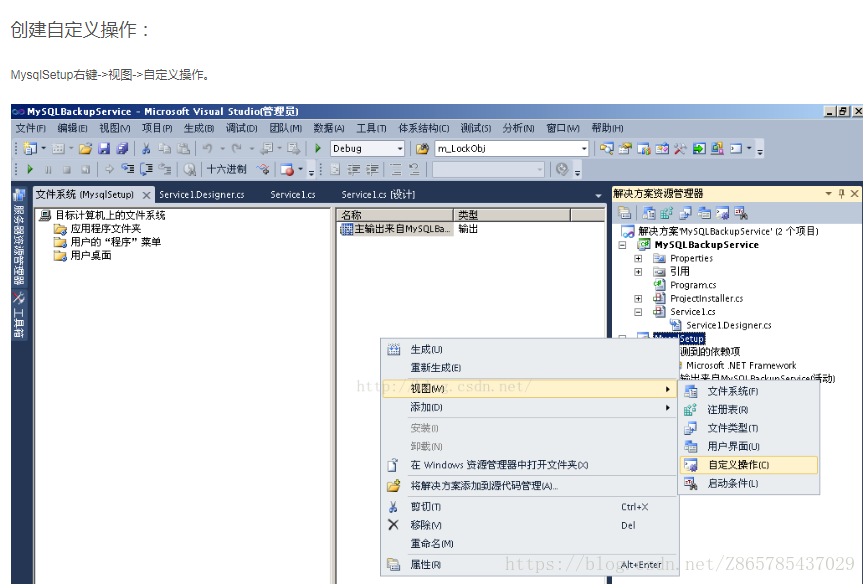Open Launch Conditions Editor icon in Solution Explorer
The height and width of the screenshot is (584, 866).
(x=741, y=213)
